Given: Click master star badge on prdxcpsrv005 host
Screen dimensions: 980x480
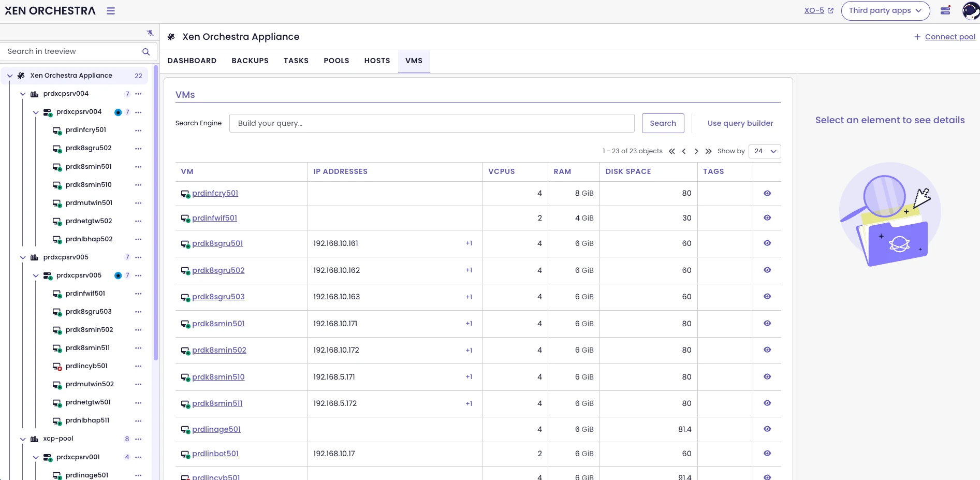Looking at the screenshot, I should 118,275.
